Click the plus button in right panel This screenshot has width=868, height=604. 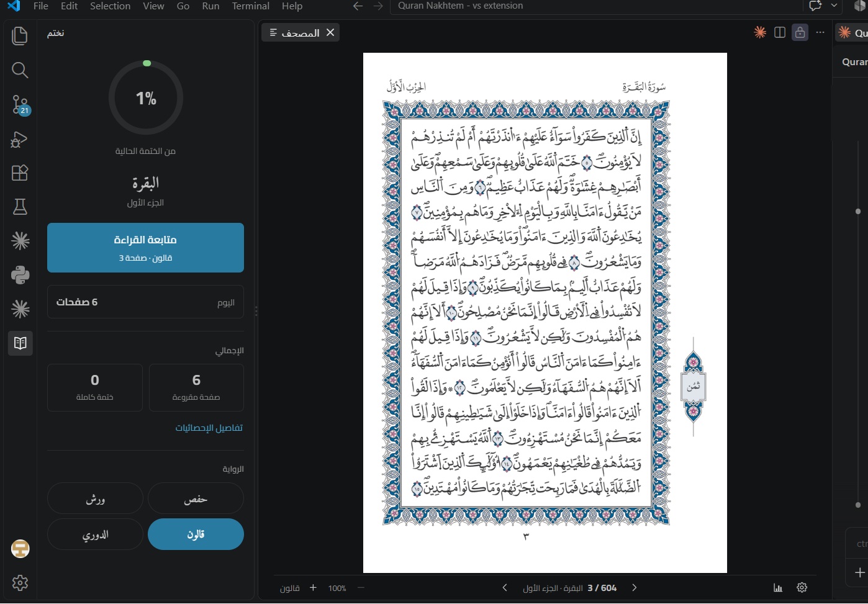860,572
